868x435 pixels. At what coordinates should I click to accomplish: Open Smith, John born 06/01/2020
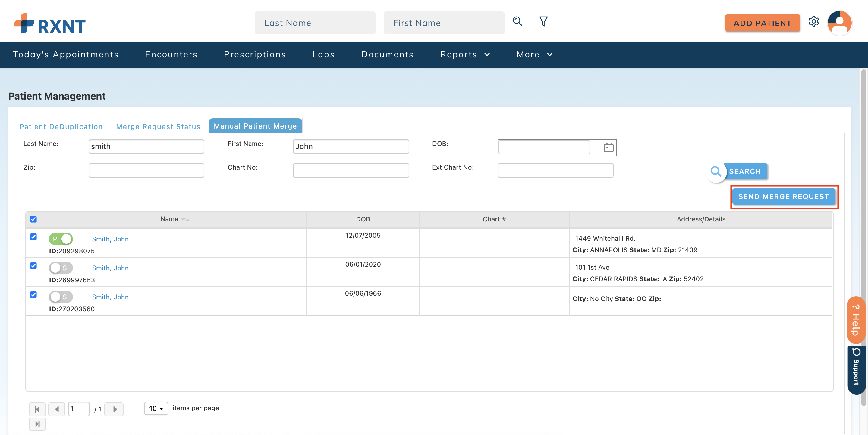coord(110,268)
